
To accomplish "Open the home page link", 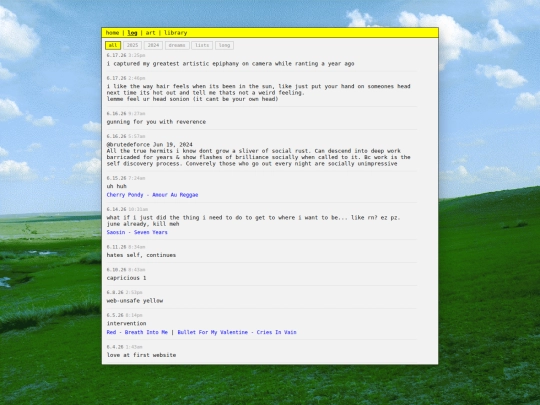I will point(112,33).
